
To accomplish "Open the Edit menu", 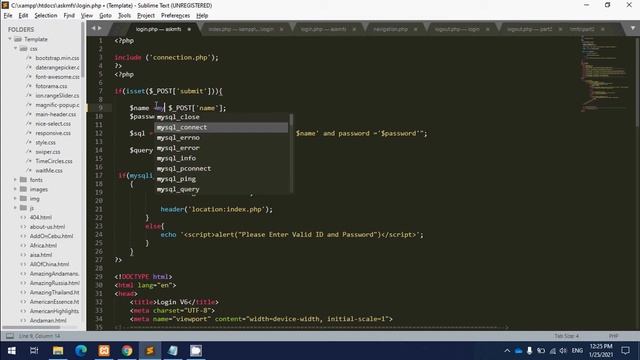I will [23, 16].
